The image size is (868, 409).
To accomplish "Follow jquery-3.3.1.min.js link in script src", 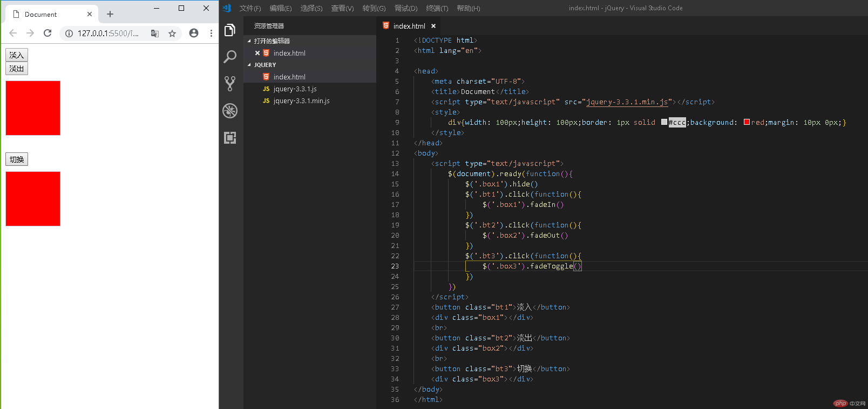I will (628, 102).
